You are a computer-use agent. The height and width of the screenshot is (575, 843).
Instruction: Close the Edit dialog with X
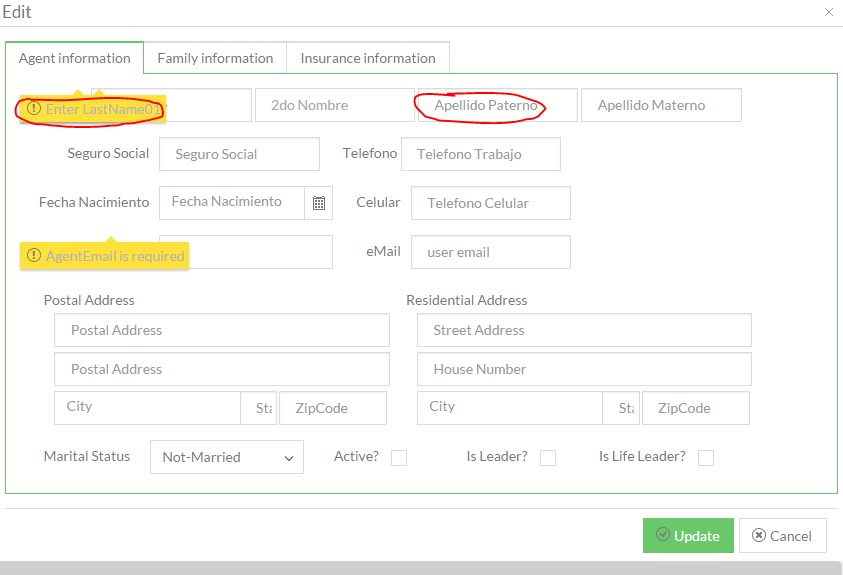828,12
